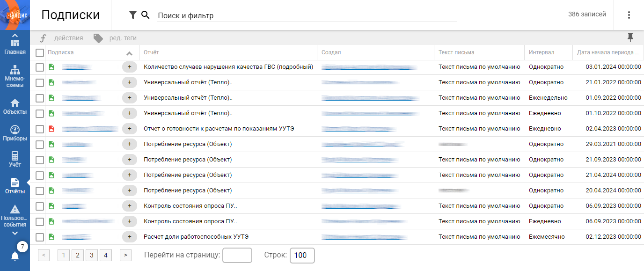644x271 pixels.
Task: Open Отчёты section
Action: (15, 186)
